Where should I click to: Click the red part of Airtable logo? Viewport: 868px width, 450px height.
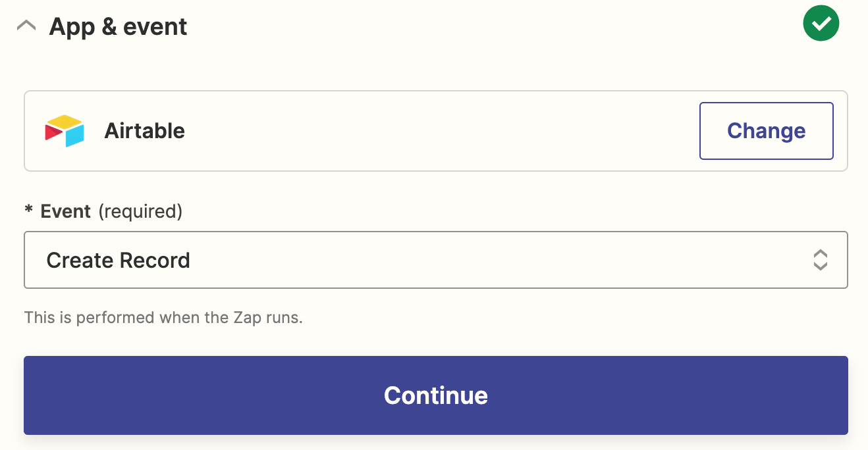point(53,132)
